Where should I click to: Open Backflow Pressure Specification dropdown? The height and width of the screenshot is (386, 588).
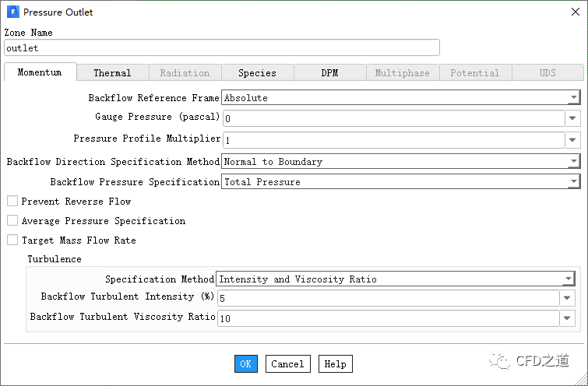pos(573,181)
